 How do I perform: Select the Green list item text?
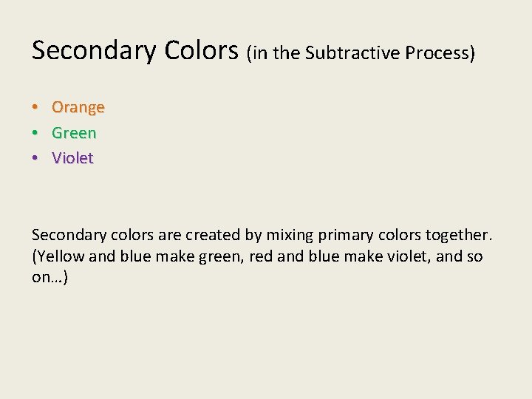point(74,133)
